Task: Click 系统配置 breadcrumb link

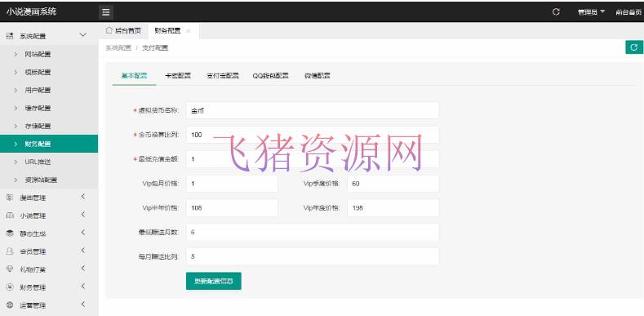Action: pyautogui.click(x=118, y=47)
